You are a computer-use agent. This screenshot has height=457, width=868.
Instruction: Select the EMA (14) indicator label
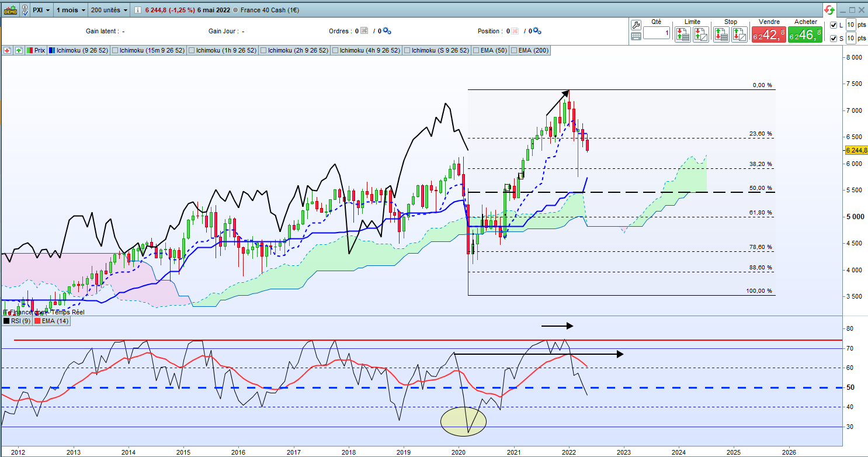(x=51, y=320)
